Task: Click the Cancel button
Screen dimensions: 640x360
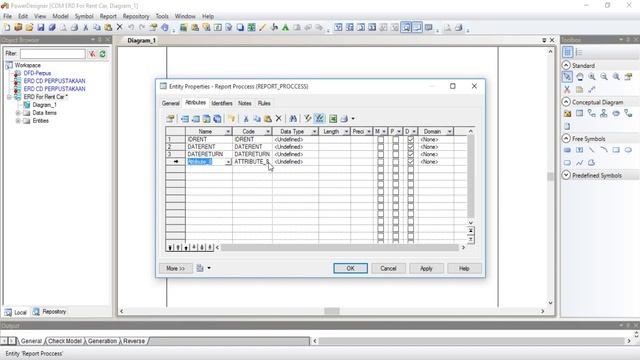Action: (388, 268)
